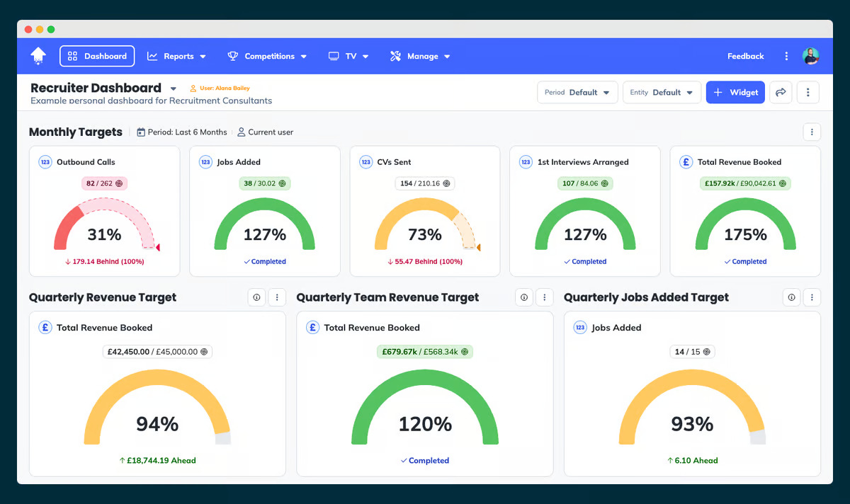Open the Dashboard tab
Viewport: 850px width, 504px height.
point(97,56)
